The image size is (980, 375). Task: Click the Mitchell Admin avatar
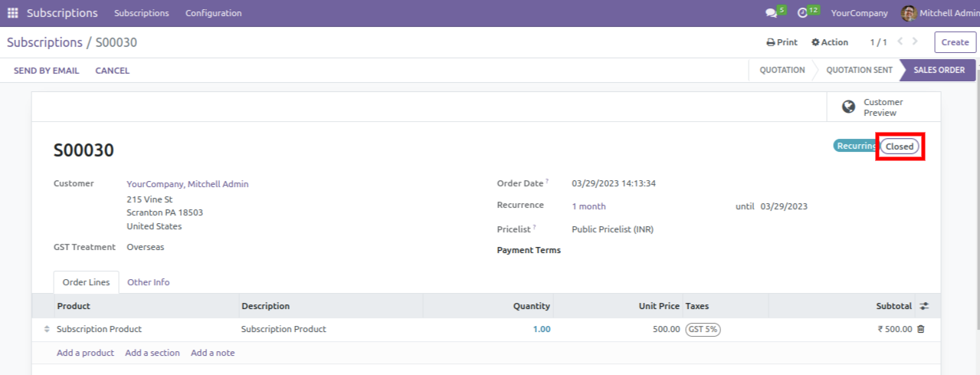click(x=908, y=13)
